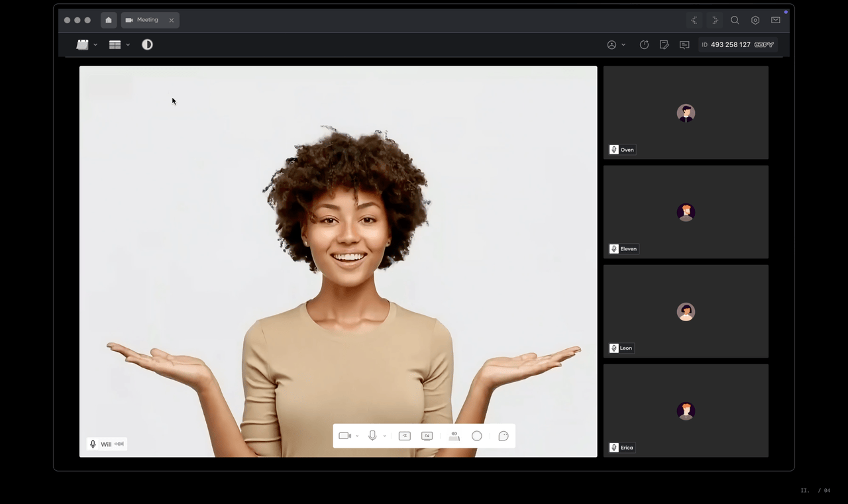Click the timer clock icon
This screenshot has width=848, height=504.
coord(644,45)
